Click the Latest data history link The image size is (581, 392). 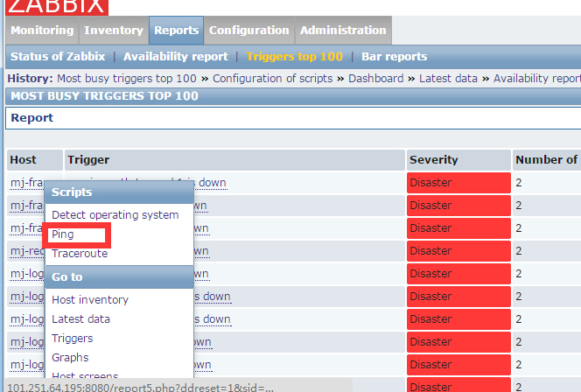448,79
